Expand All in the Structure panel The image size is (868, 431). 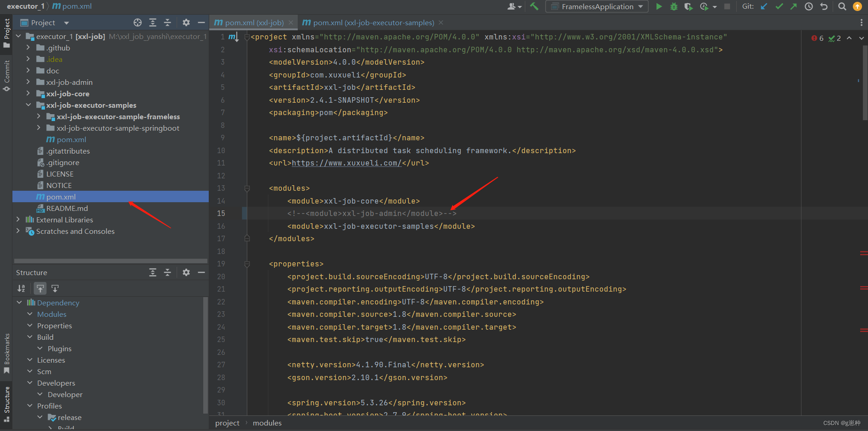153,272
